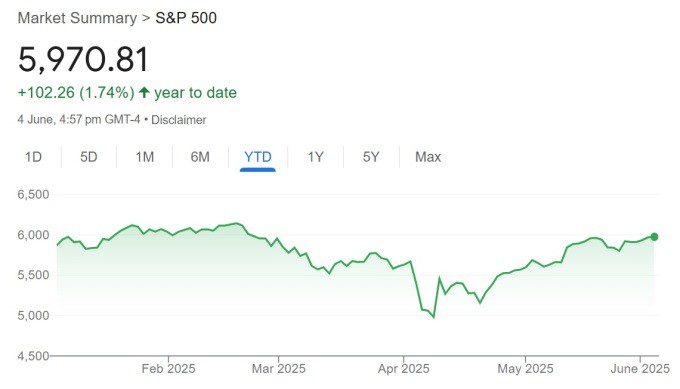Click the June 2025 axis marker
Viewport: 680px width, 389px height.
(x=640, y=369)
